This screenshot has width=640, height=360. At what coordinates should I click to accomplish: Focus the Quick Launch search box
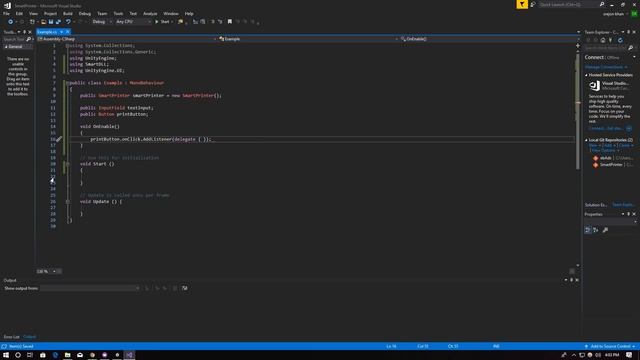tap(571, 4)
